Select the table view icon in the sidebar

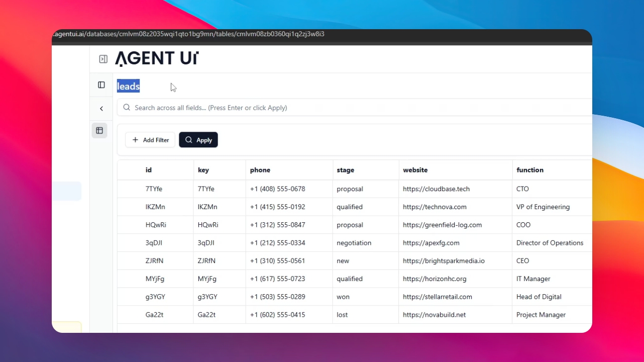tap(99, 131)
